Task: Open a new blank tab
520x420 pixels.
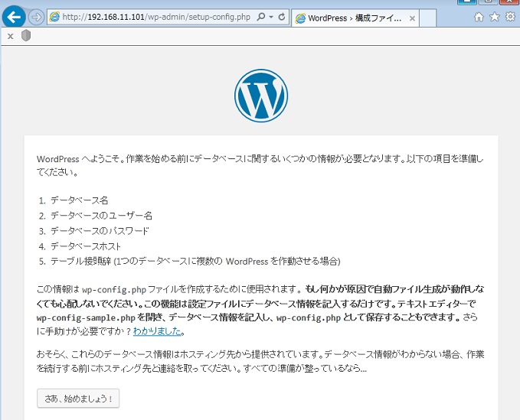Action: [427, 18]
